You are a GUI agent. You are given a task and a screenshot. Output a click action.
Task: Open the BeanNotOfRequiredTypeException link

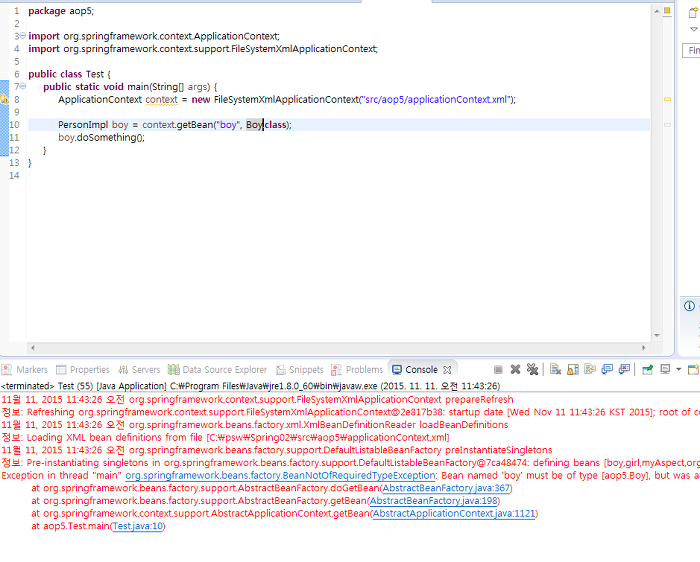click(280, 476)
